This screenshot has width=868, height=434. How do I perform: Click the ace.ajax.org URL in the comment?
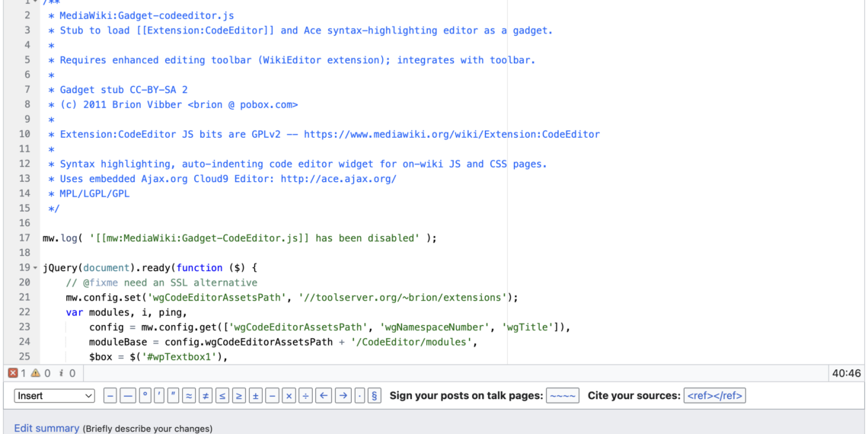tap(339, 179)
